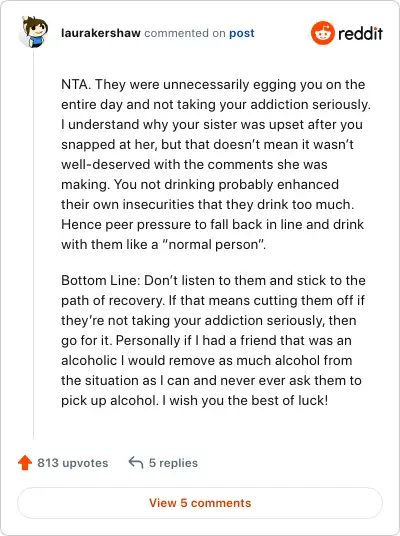
Task: Click the orange upvote arrow icon
Action: [x=25, y=463]
